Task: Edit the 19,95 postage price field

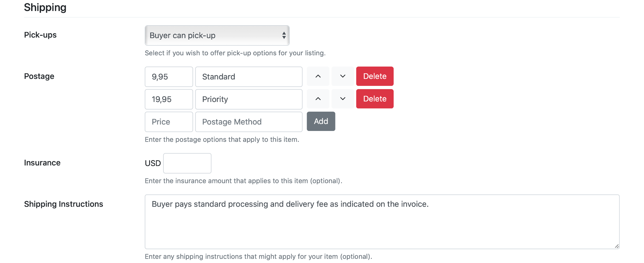Action: [x=169, y=99]
